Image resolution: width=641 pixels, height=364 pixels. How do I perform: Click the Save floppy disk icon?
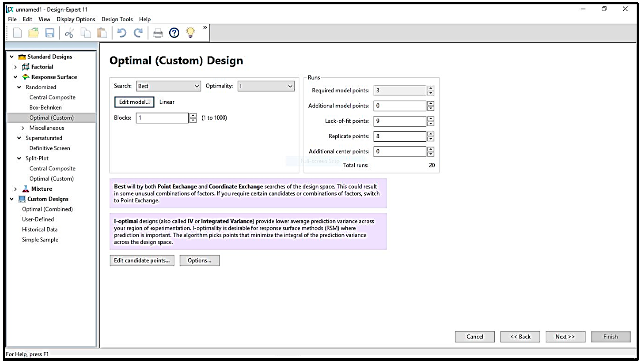[x=49, y=33]
